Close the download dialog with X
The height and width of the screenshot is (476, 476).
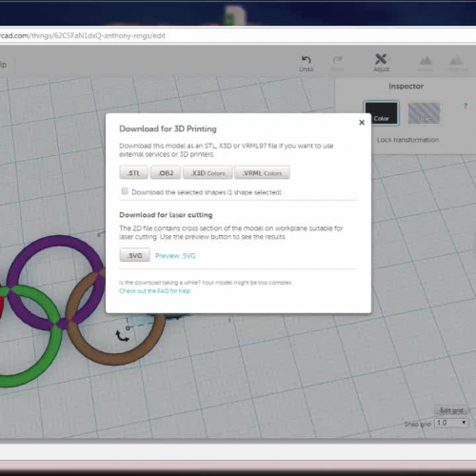pos(362,123)
